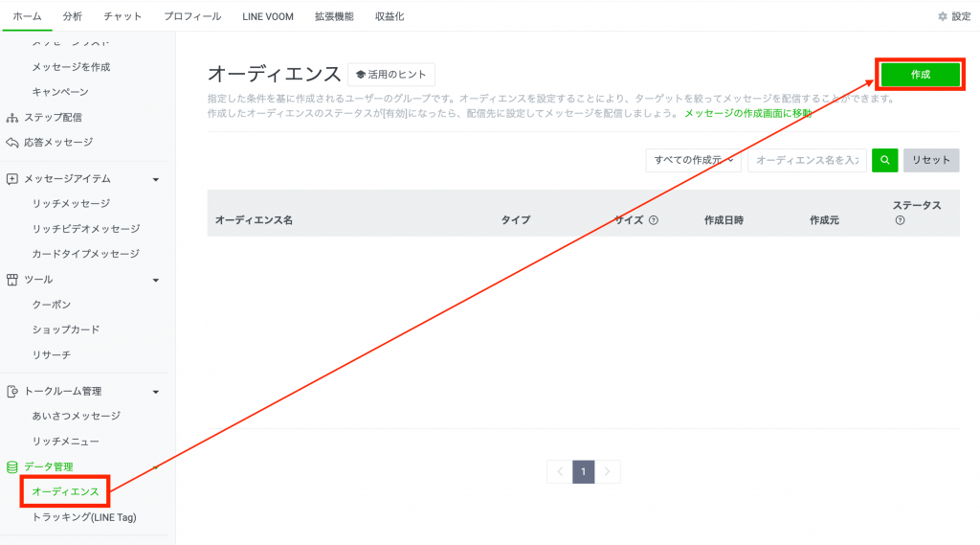Follow the メッセージの作成画面に移動 link
Viewport: 980px width, 545px height.
748,113
